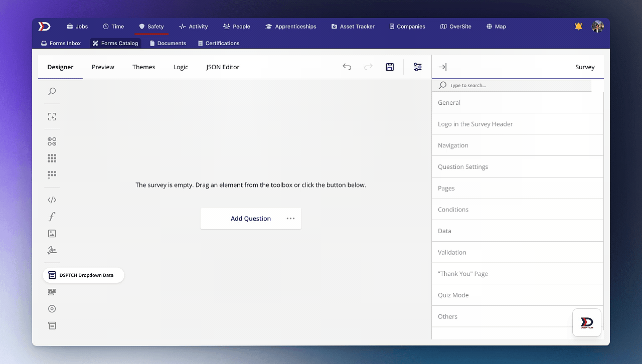The image size is (642, 364).
Task: Select Forms Catalog sub-tab
Action: point(115,43)
